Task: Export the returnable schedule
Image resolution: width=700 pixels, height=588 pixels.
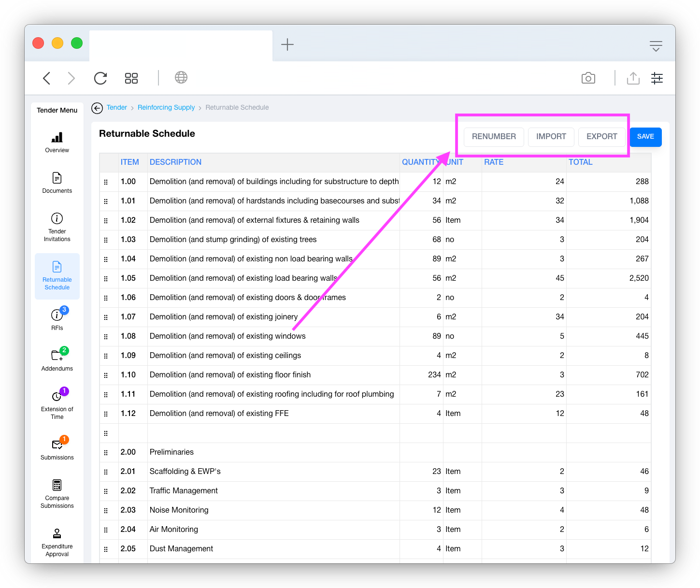Action: (x=601, y=137)
